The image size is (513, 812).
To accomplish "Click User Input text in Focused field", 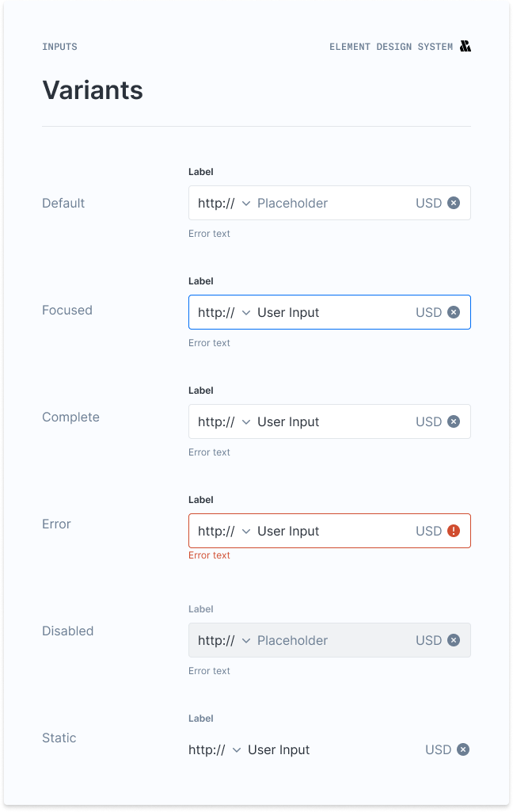I will 288,312.
